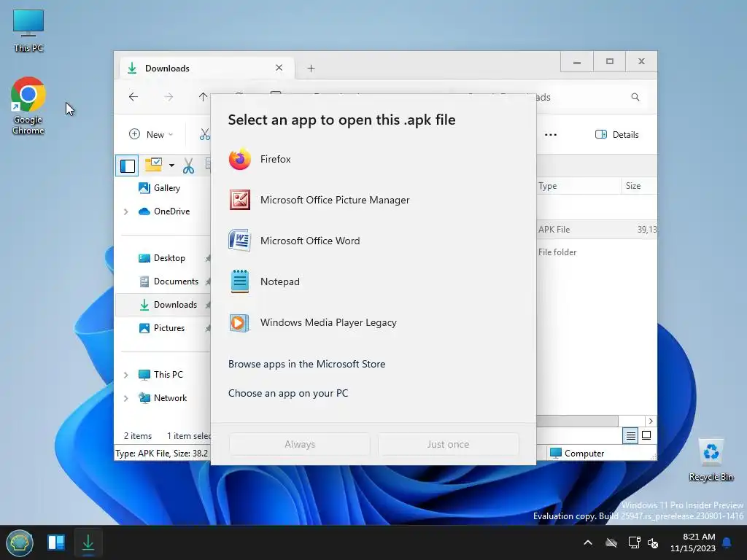Image resolution: width=747 pixels, height=560 pixels.
Task: Add a new Explorer tab
Action: tap(311, 68)
